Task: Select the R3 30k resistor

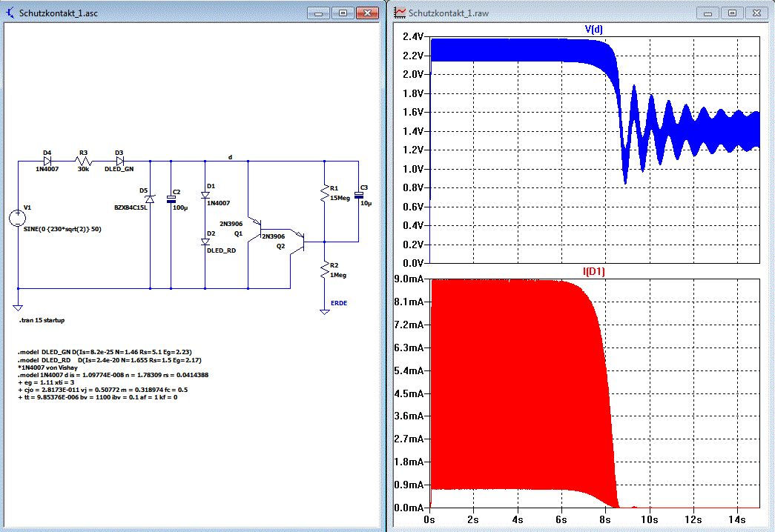Action: tap(83, 161)
